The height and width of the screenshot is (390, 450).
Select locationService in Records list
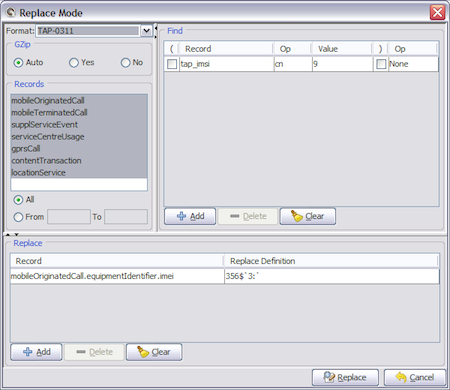(79, 173)
